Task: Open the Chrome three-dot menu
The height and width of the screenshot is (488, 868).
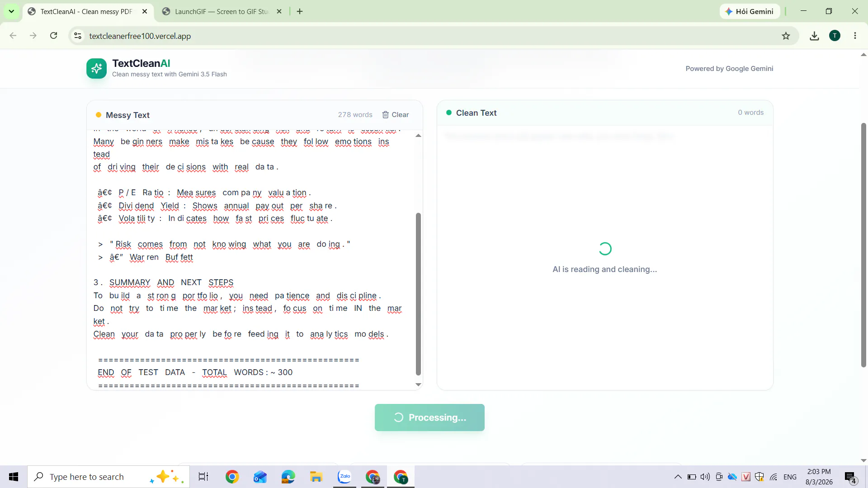Action: (x=855, y=36)
